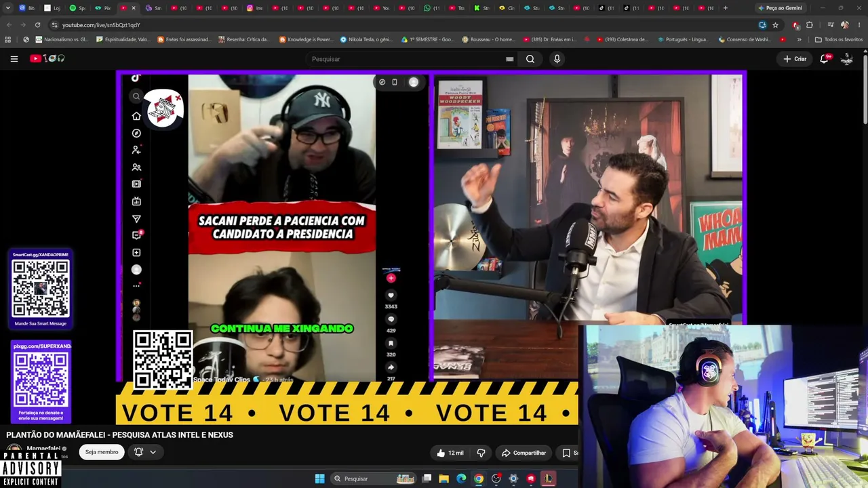Viewport: 868px width, 488px height.
Task: Open the YouTube guide hamburger menu
Action: click(x=14, y=59)
